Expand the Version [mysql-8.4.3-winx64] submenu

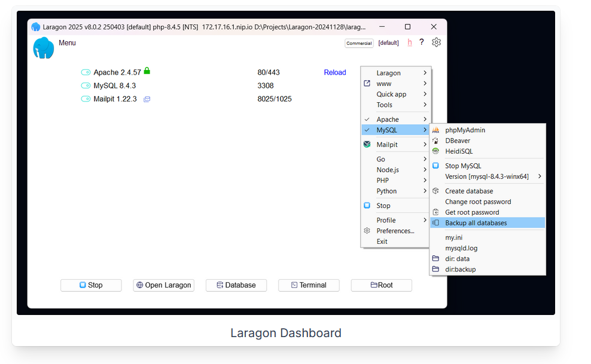click(x=487, y=177)
